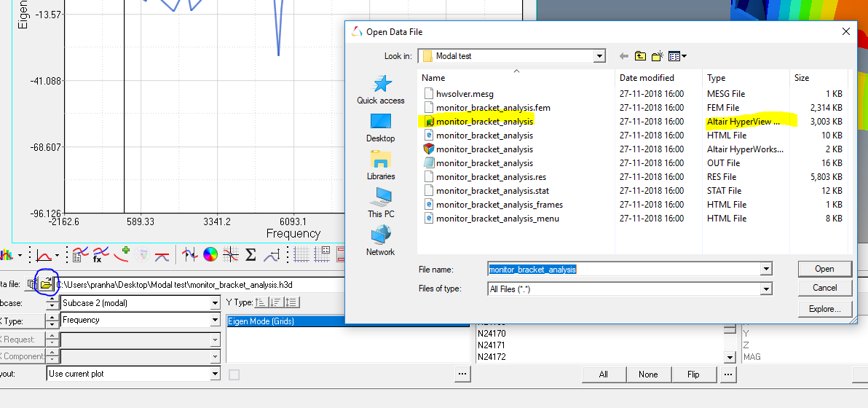The height and width of the screenshot is (408, 868).
Task: Click the Flip selection button
Action: [x=693, y=374]
